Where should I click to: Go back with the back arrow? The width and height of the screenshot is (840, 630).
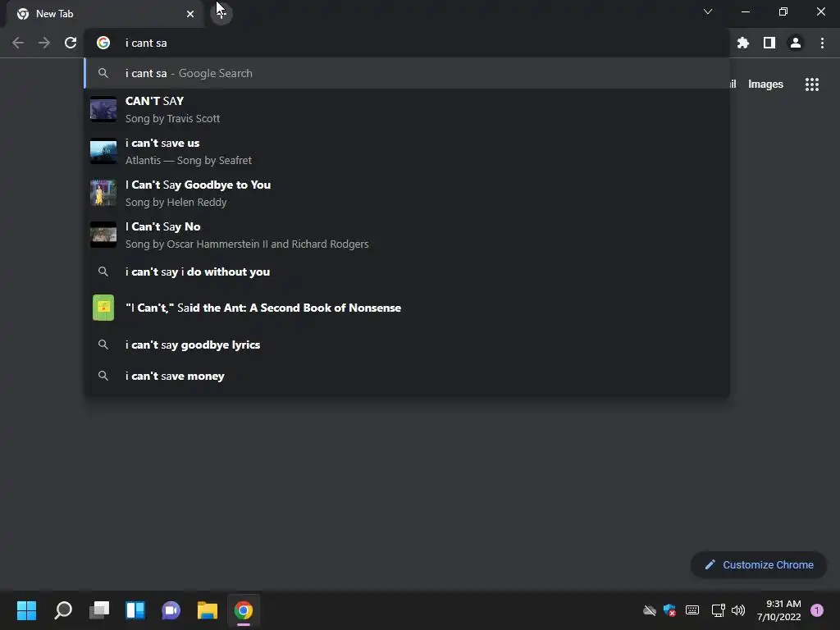[18, 43]
